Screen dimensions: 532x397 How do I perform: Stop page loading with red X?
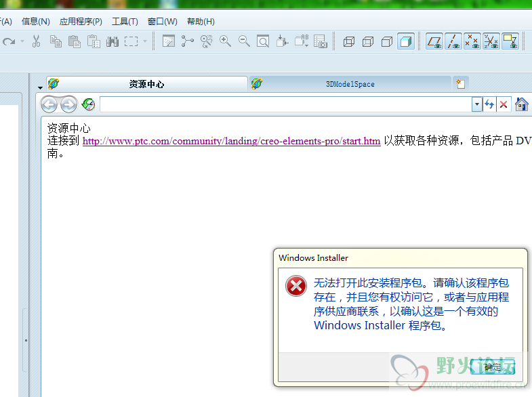coord(504,104)
